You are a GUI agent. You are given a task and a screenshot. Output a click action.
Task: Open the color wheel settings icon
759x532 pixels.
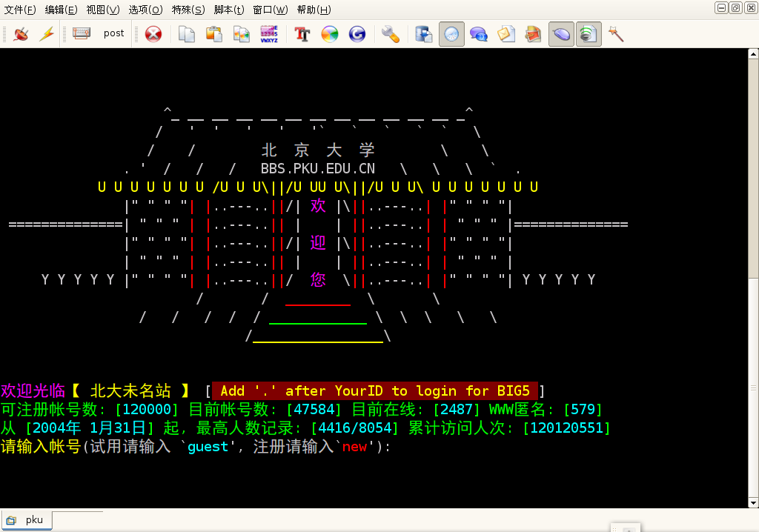[x=330, y=34]
